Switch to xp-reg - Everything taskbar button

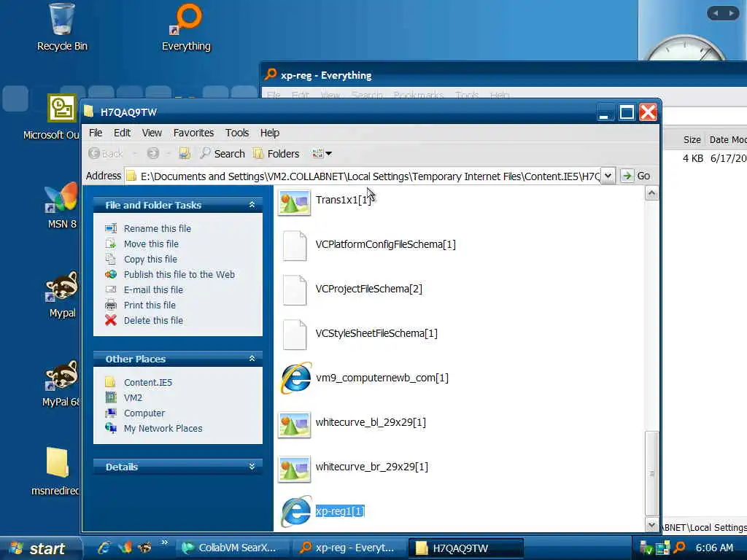(x=349, y=548)
